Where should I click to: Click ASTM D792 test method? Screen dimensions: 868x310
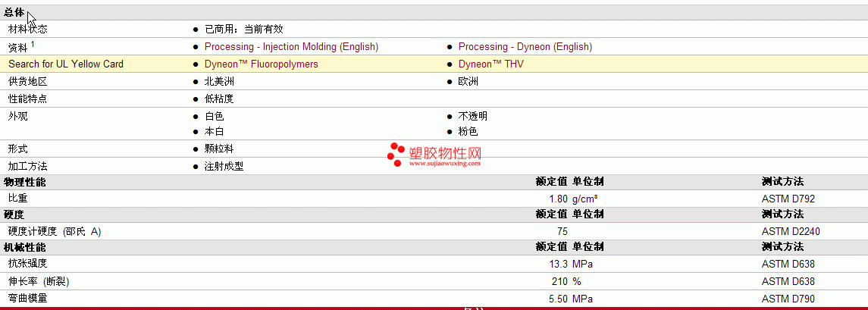pos(788,199)
